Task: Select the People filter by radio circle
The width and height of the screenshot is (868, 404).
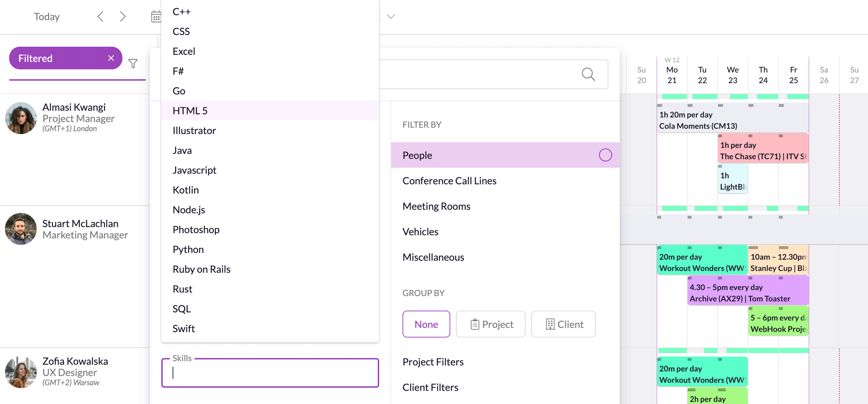Action: [x=604, y=155]
